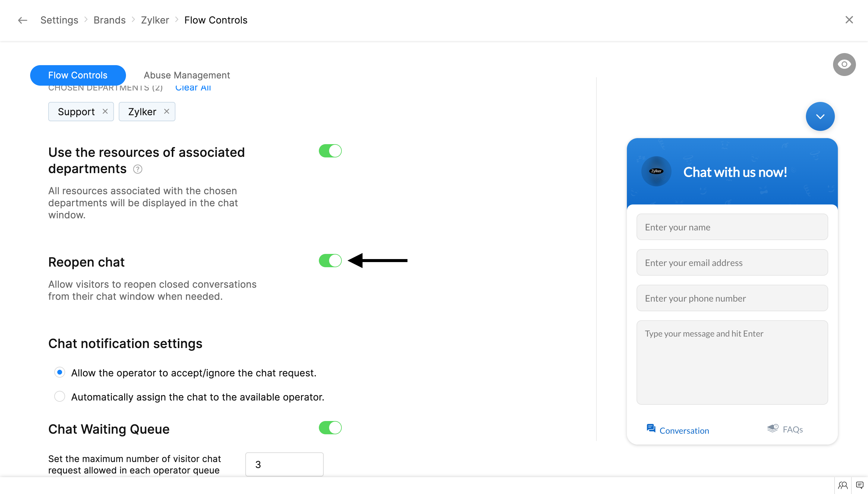Click the Zylker logo avatar in chat widget

[x=656, y=171]
